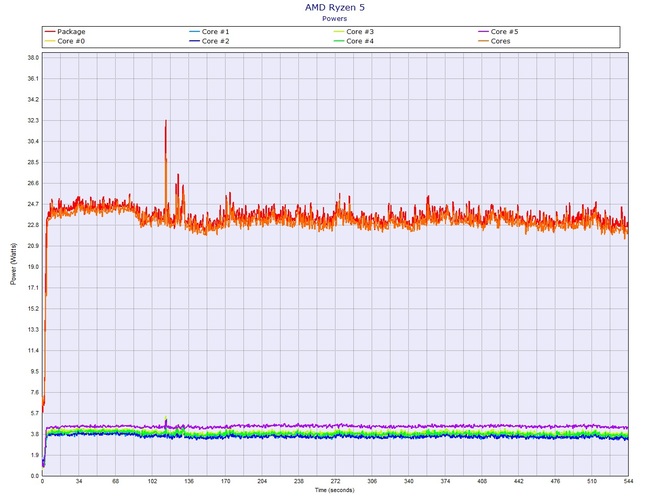This screenshot has width=670, height=502.
Task: Click the 32.3 y-axis value
Action: click(x=33, y=120)
